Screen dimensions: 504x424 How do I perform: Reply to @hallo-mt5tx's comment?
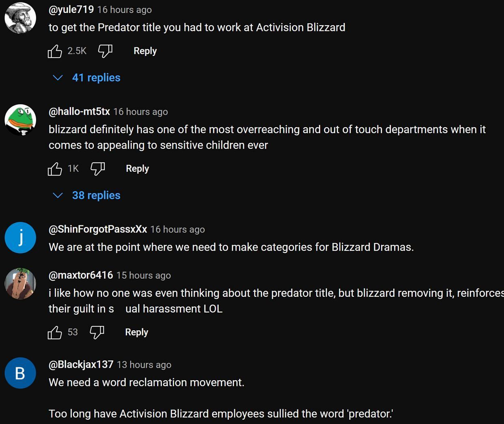click(137, 169)
